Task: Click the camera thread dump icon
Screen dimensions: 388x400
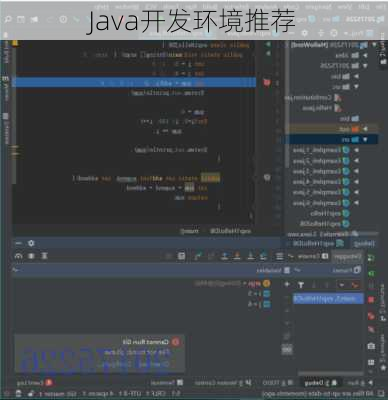Action: (x=371, y=346)
